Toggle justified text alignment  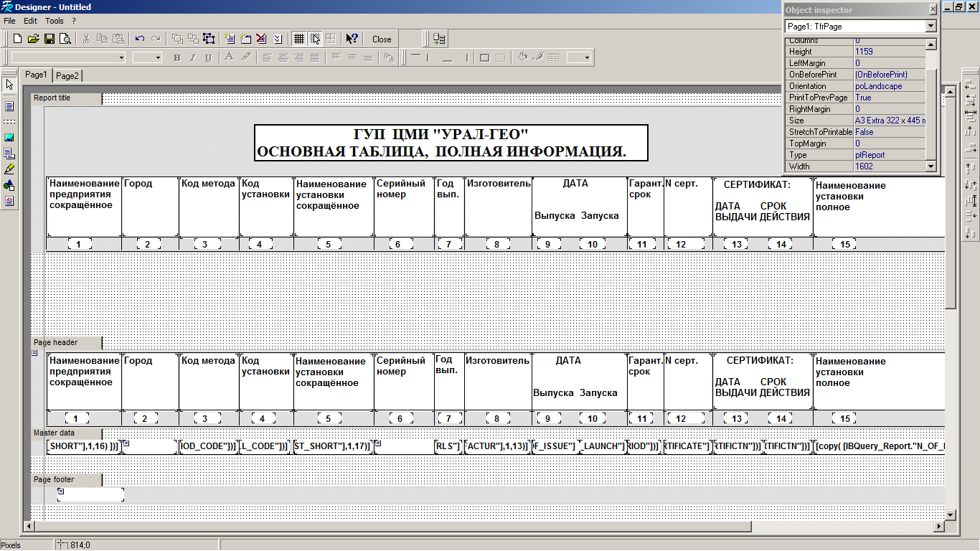314,58
